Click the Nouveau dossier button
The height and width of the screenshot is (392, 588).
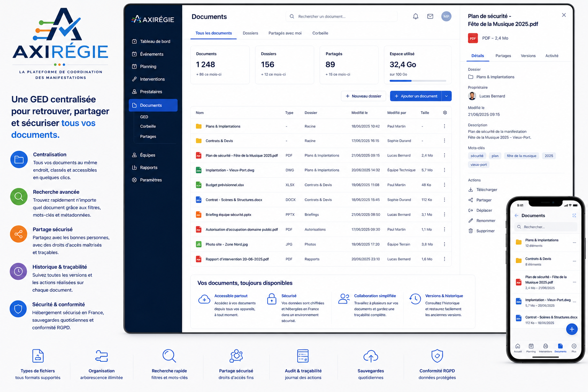point(363,96)
